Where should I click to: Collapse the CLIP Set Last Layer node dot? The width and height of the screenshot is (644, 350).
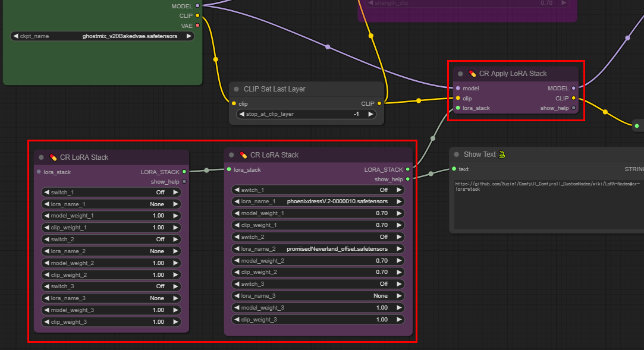[x=236, y=89]
